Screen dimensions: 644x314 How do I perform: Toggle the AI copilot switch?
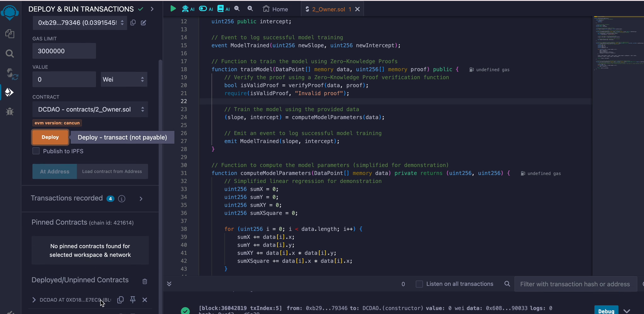pyautogui.click(x=206, y=9)
